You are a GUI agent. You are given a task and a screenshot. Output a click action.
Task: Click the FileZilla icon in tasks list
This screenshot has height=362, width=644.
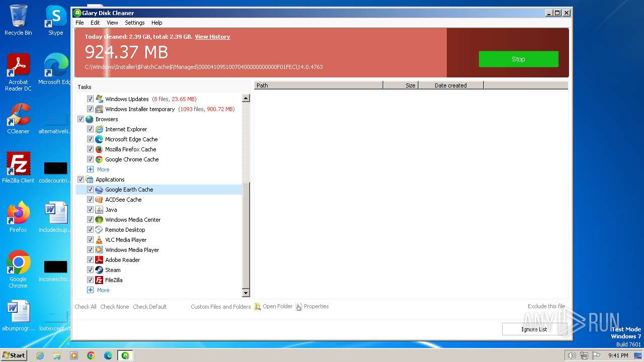pos(99,280)
